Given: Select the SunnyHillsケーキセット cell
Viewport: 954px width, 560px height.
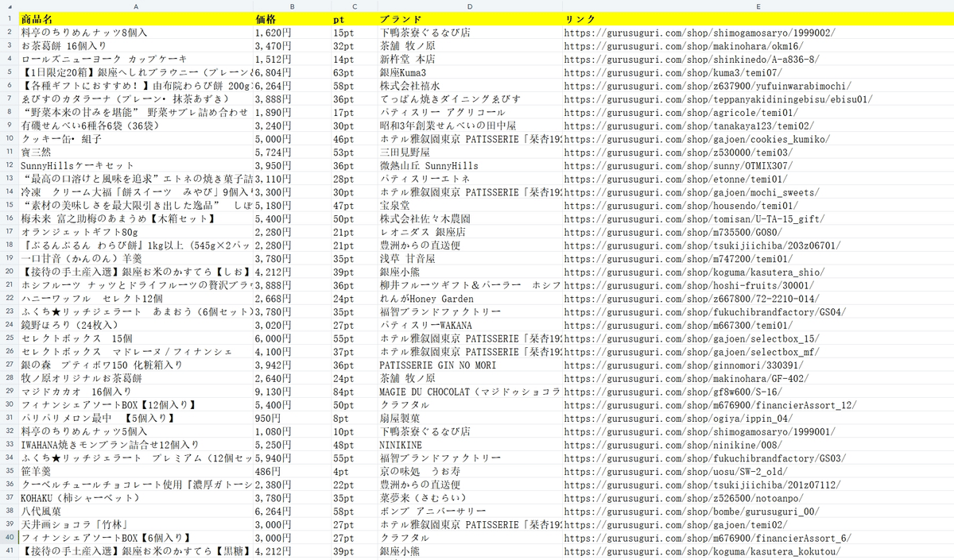Looking at the screenshot, I should [x=136, y=165].
